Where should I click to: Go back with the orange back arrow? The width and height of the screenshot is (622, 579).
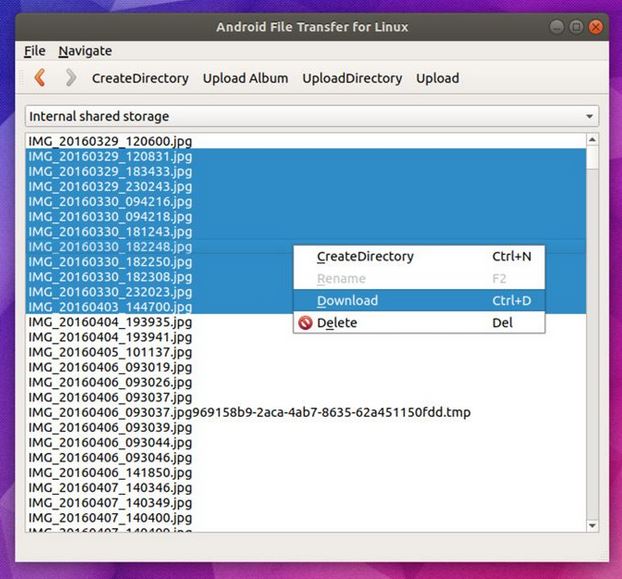click(40, 78)
